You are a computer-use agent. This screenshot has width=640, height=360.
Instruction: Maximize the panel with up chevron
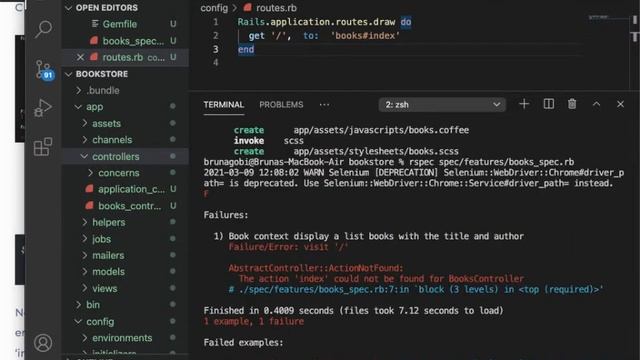point(596,104)
